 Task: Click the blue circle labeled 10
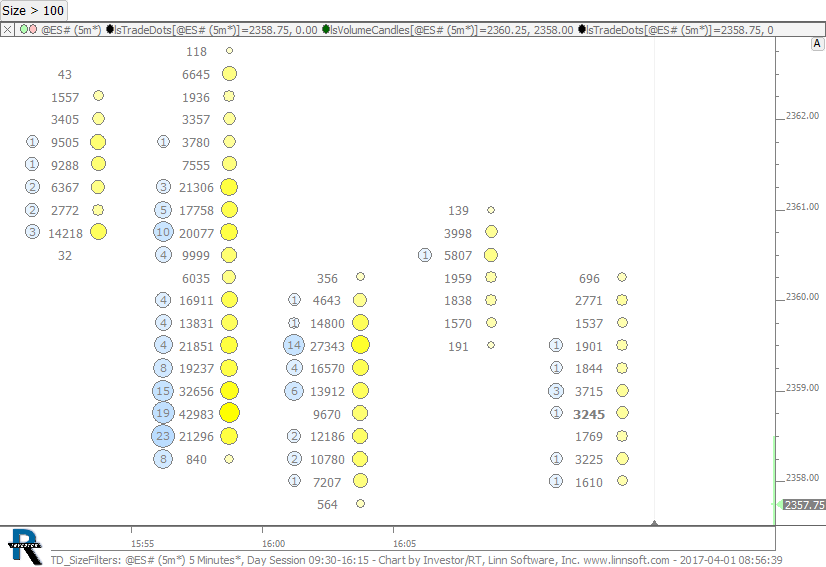click(163, 232)
